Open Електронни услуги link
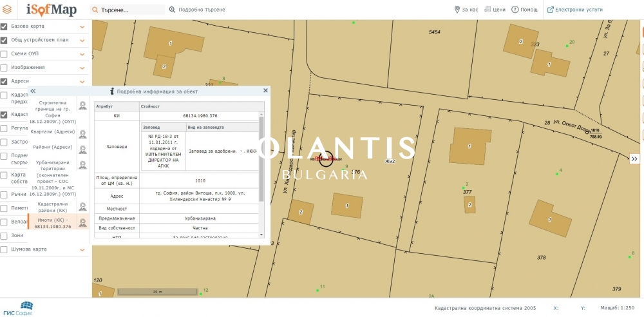The width and height of the screenshot is (644, 317). click(x=575, y=10)
